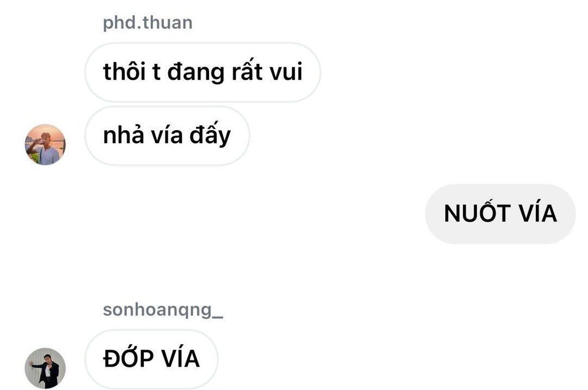Viewport: 588px width, 390px height.
Task: Click the word 'NUỐT' in gray bubble
Action: coord(477,212)
